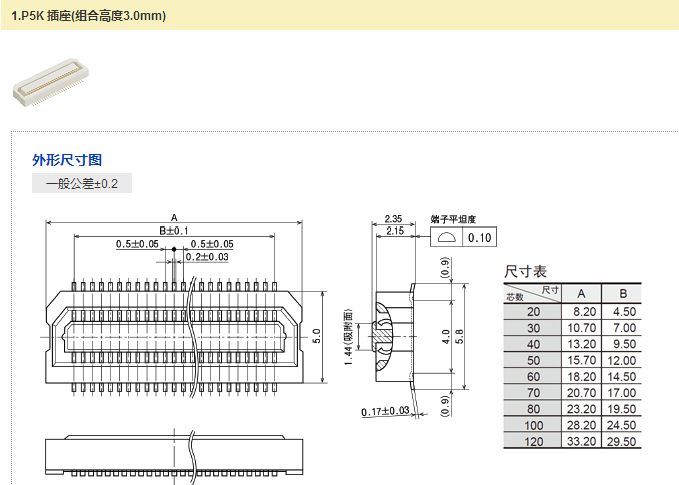Screen dimensions: 679x485
Task: Click the 12.00 value in column B
Action: click(623, 360)
